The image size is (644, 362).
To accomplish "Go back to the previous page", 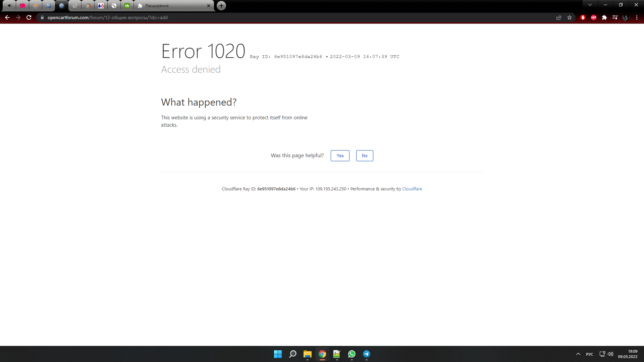I will 7,17.
